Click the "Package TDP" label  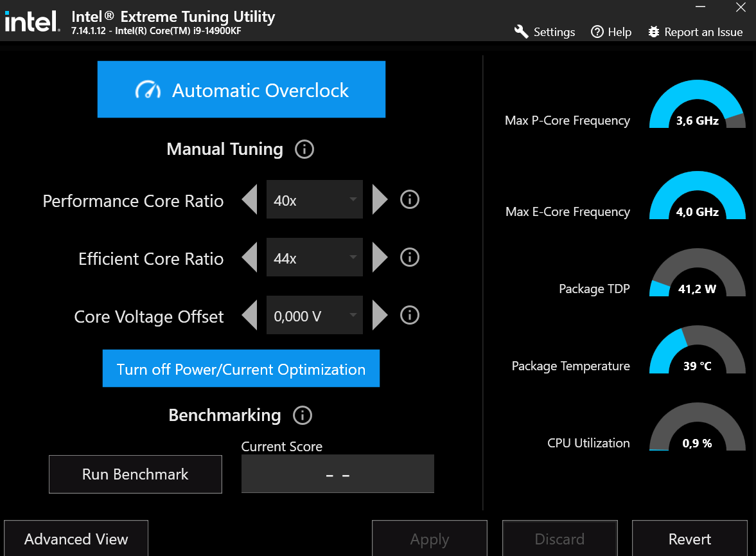tap(595, 289)
